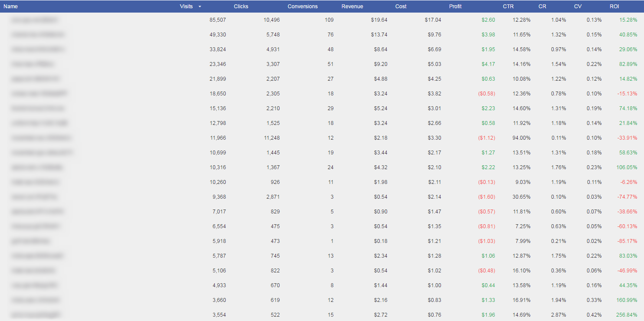Click the ($1.60) profit value
Viewport: 644px width, 321px height.
click(x=486, y=197)
